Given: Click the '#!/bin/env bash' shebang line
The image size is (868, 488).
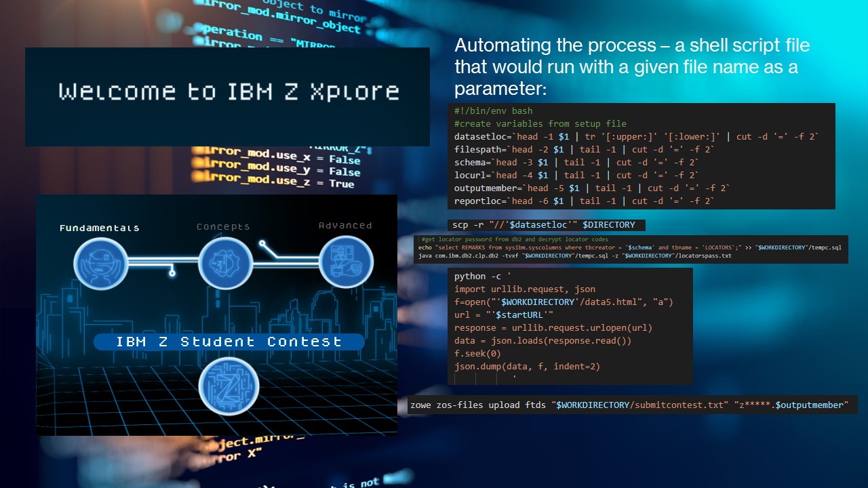Looking at the screenshot, I should [494, 110].
